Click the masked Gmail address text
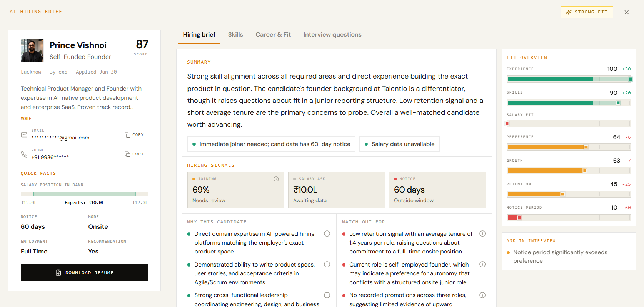 (60, 138)
